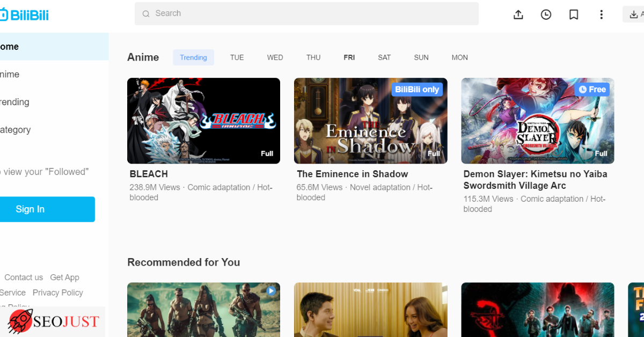Switch to the SUN schedule tab
This screenshot has width=644, height=337.
coord(421,57)
